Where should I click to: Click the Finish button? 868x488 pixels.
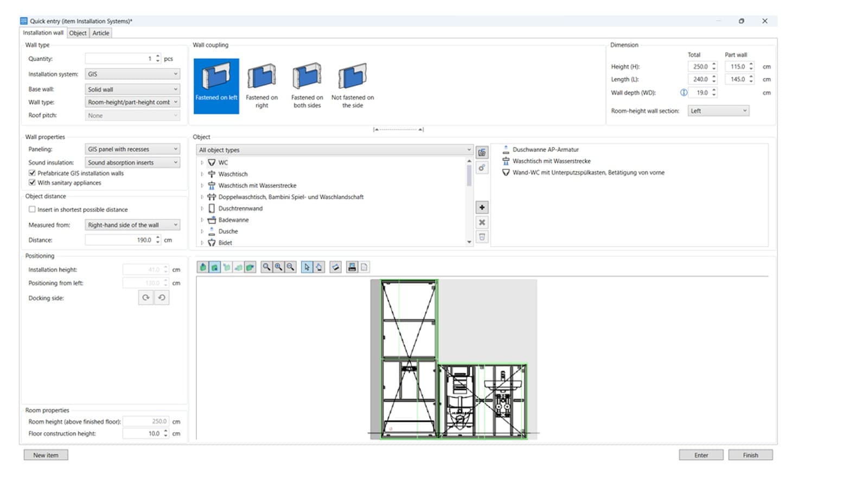coord(750,455)
